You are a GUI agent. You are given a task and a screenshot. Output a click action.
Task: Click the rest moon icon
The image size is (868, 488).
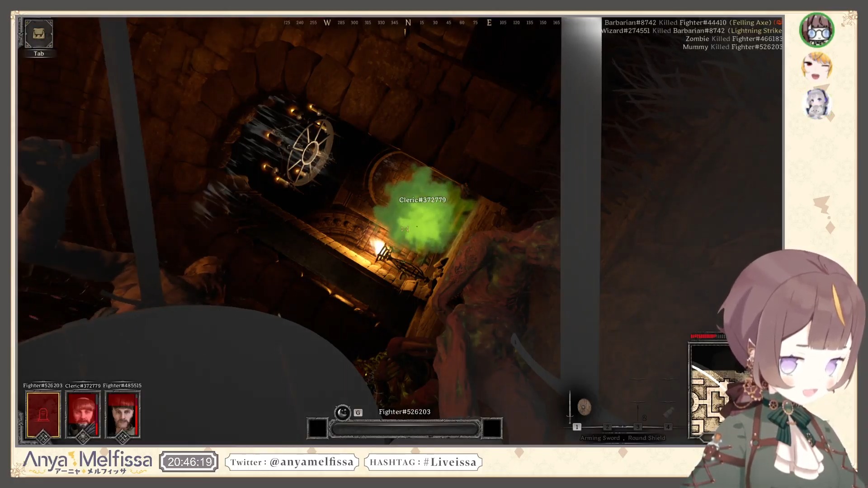(x=342, y=413)
